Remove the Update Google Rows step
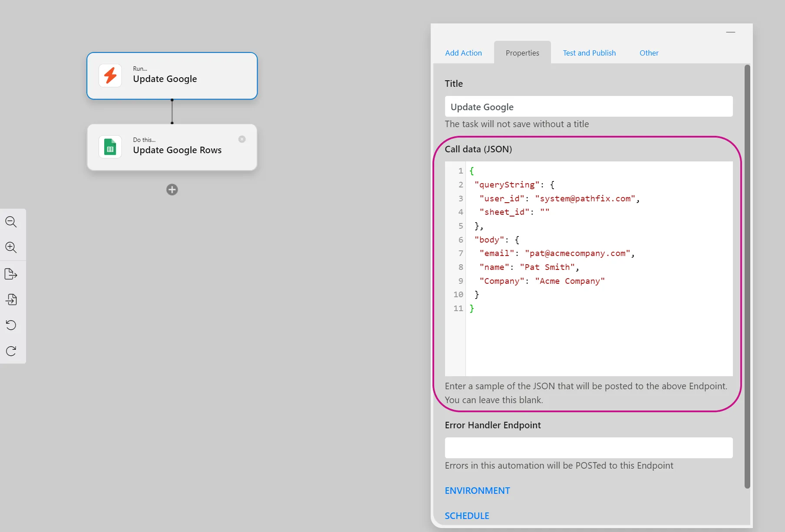 tap(242, 139)
